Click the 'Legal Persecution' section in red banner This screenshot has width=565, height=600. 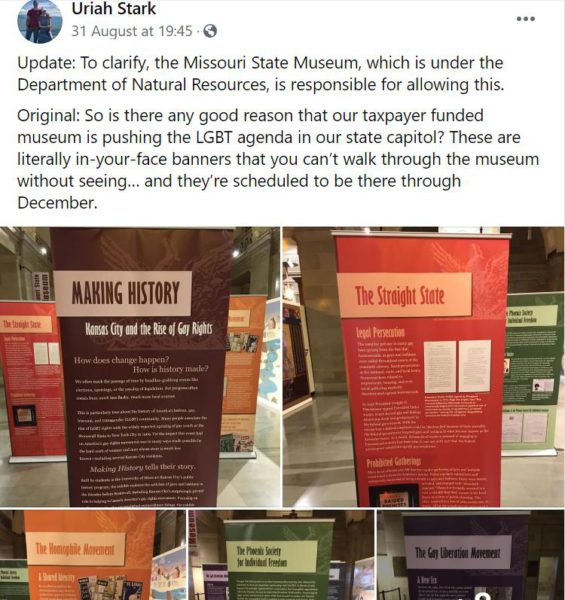click(x=380, y=332)
